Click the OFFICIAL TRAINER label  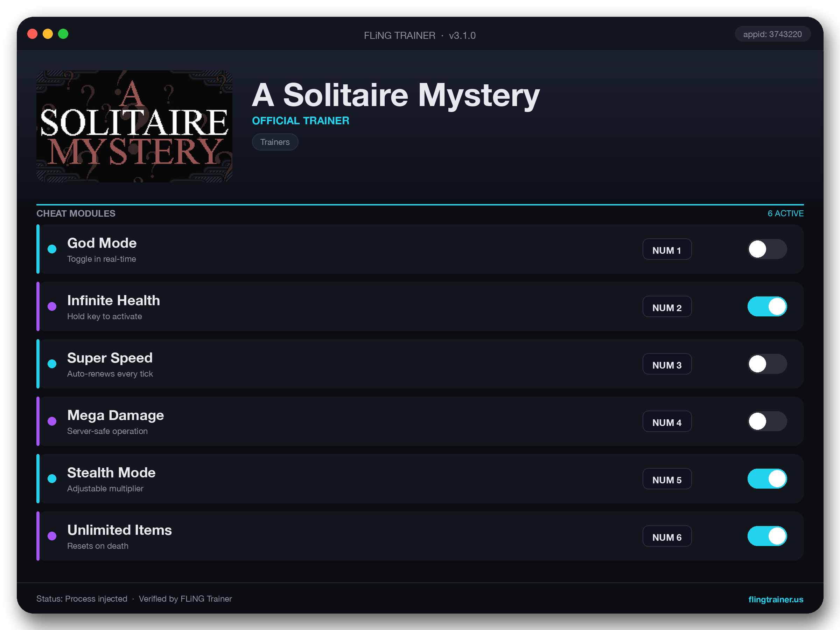(300, 121)
